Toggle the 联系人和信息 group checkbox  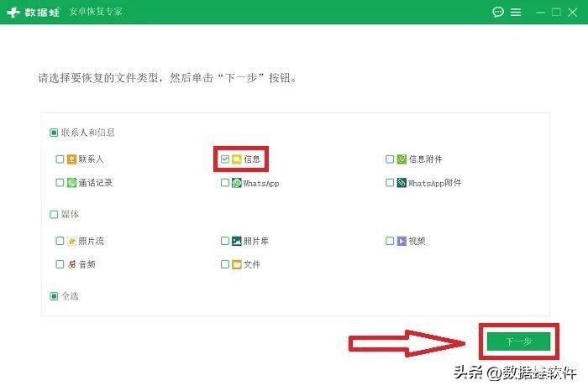[54, 133]
